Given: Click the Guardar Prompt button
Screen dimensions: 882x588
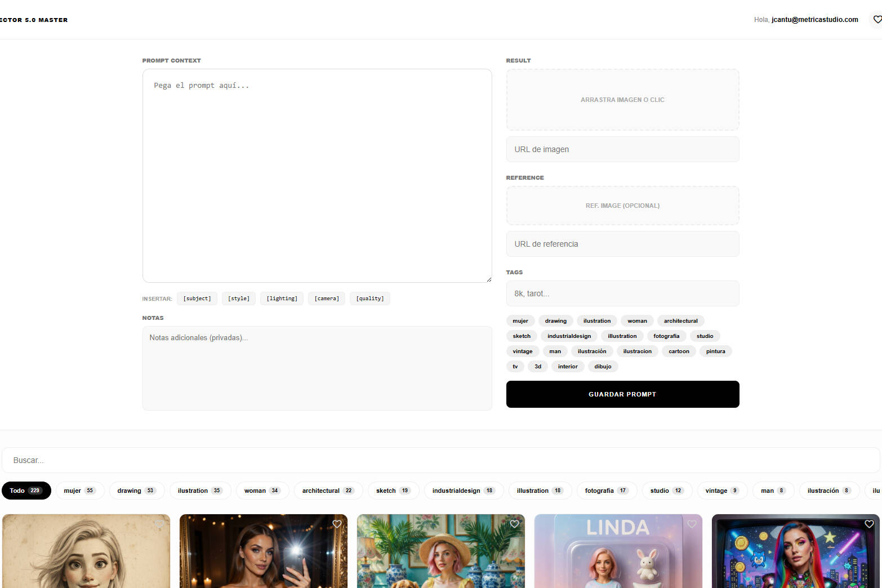Looking at the screenshot, I should tap(622, 394).
